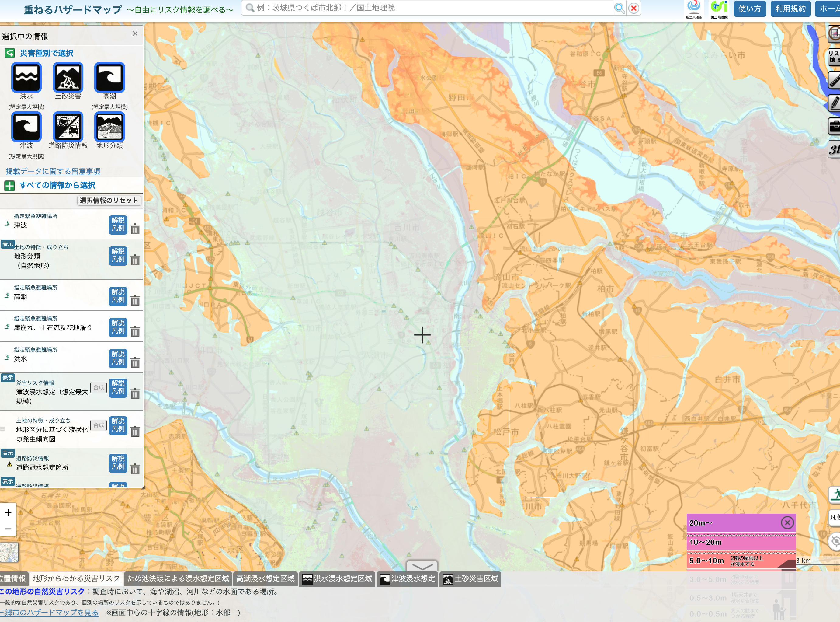
Task: Open the overview map thumbnail
Action: pos(9,552)
